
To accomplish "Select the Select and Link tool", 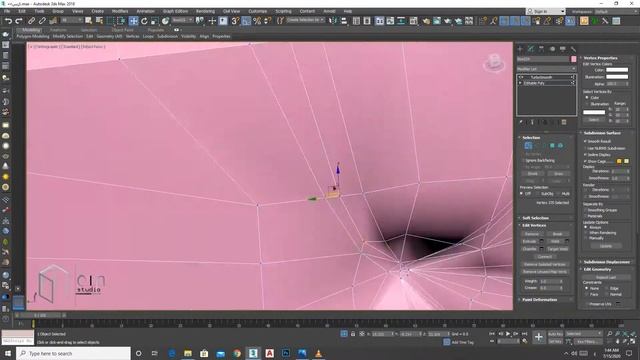I will 31,21.
